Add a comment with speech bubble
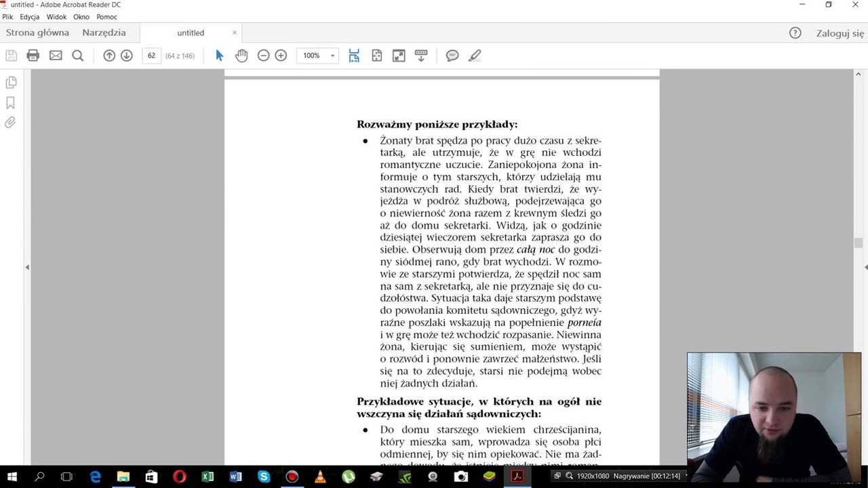The image size is (868, 488). (452, 56)
